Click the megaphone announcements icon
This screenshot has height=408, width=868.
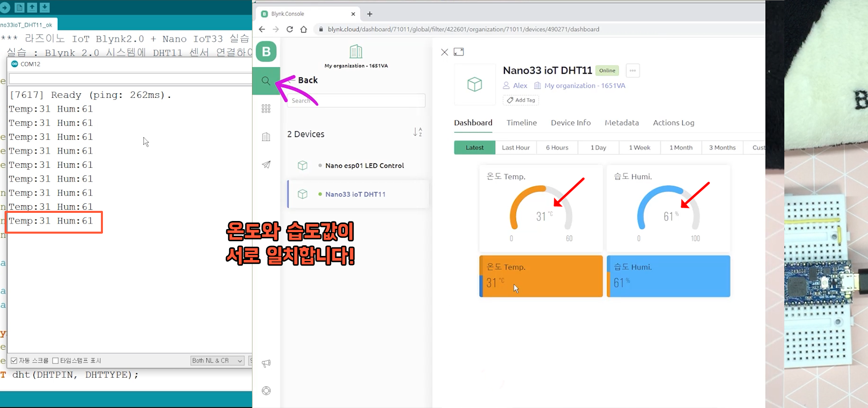pyautogui.click(x=266, y=363)
